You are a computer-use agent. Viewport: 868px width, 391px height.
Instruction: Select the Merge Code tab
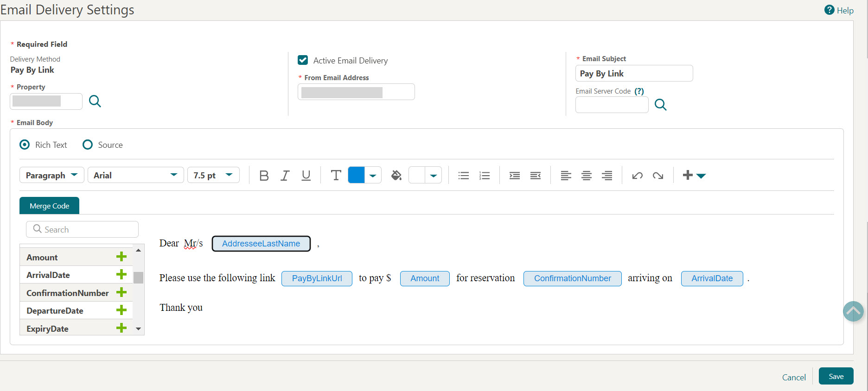coord(49,206)
